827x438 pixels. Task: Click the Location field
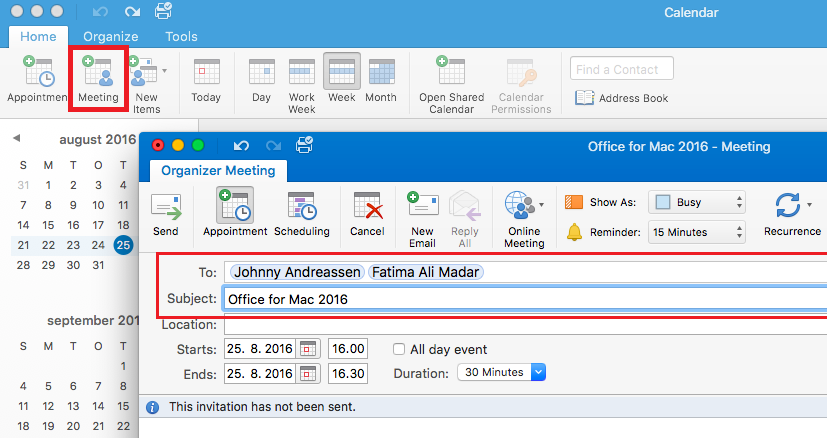coord(525,325)
